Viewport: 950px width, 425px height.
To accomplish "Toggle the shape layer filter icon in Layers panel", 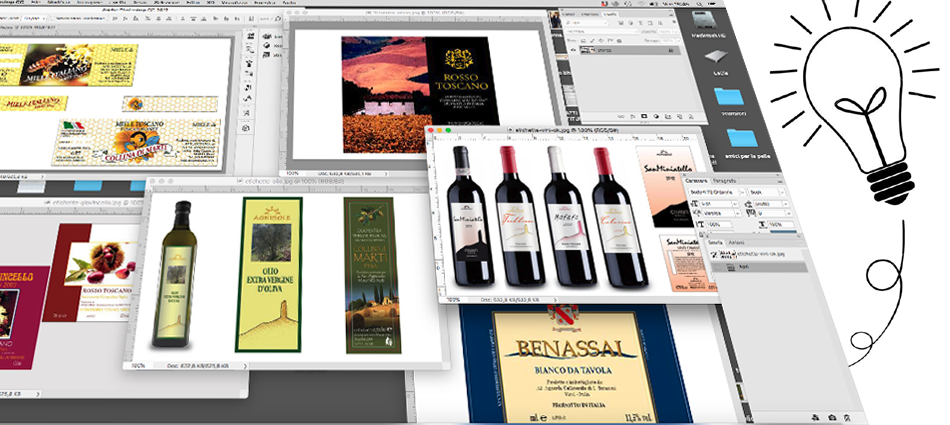I will point(650,23).
